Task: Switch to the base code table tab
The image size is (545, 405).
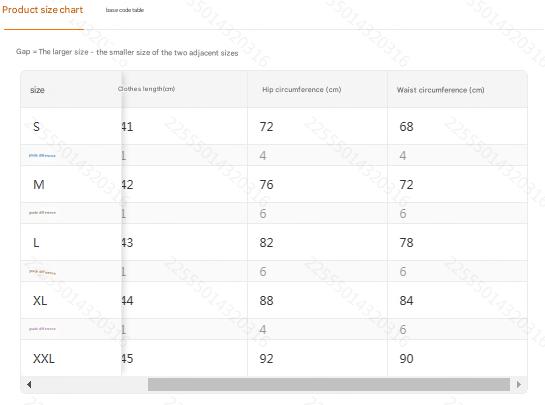Action: pos(125,10)
